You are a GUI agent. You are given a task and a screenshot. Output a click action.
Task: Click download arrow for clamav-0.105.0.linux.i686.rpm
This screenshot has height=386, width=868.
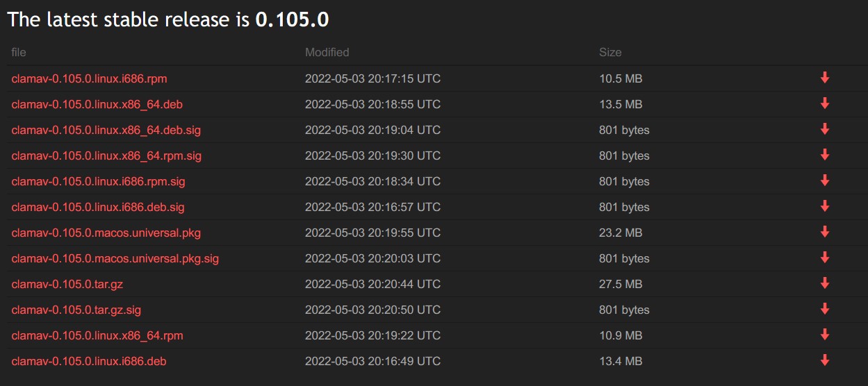pyautogui.click(x=825, y=78)
